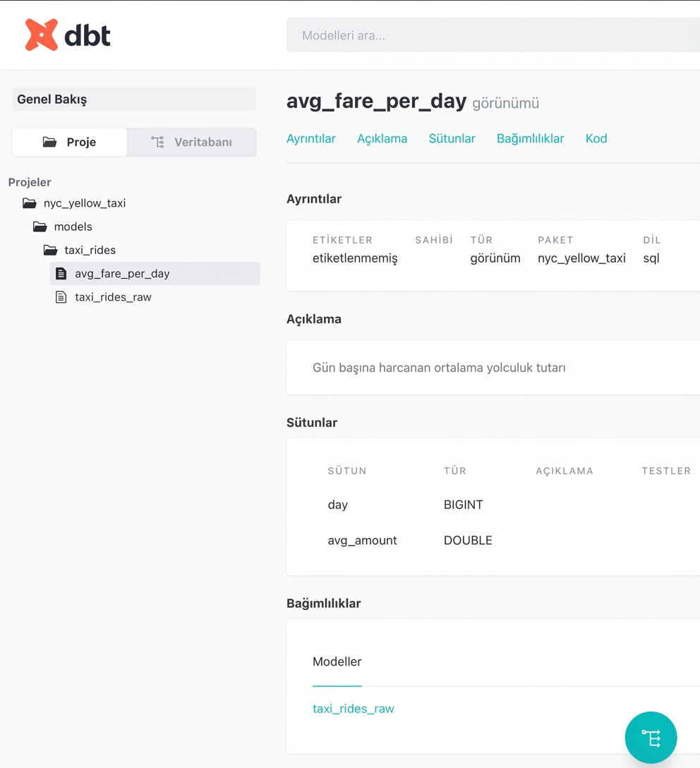
Task: Collapse the nyc_yellow_taxi project tree
Action: 84,203
